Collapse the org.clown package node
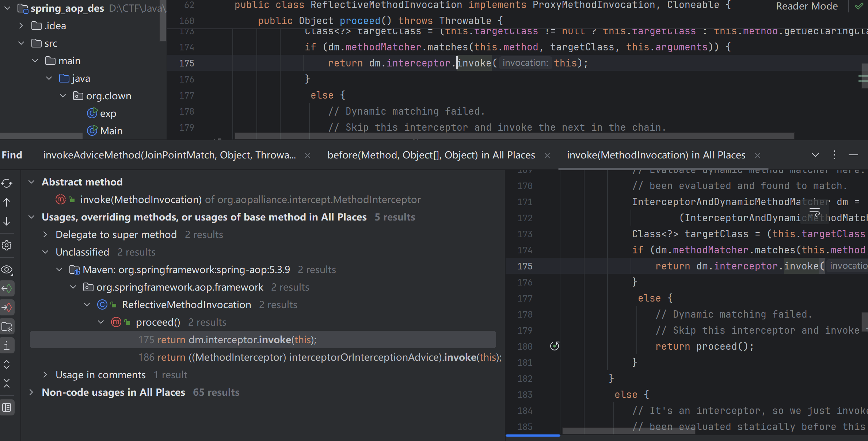 pos(63,96)
